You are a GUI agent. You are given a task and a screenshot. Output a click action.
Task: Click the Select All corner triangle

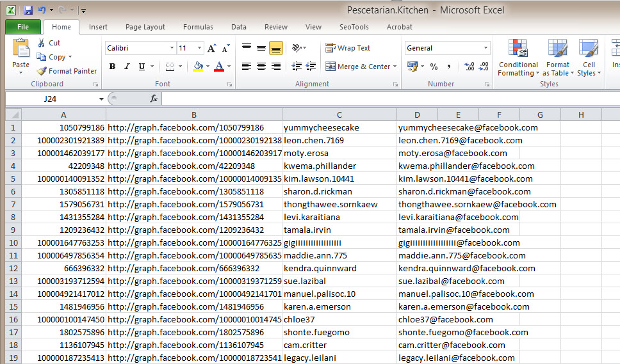[15, 115]
